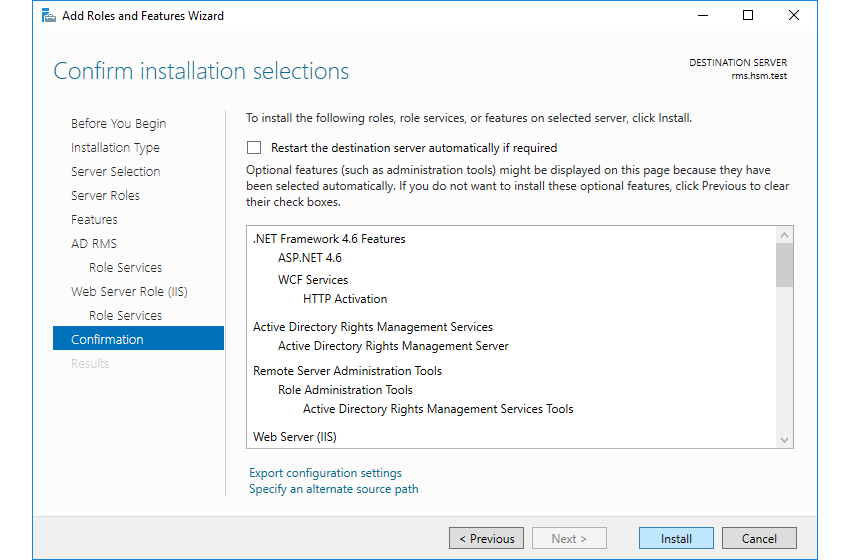Go to Before You Begin step
850x560 pixels.
118,124
